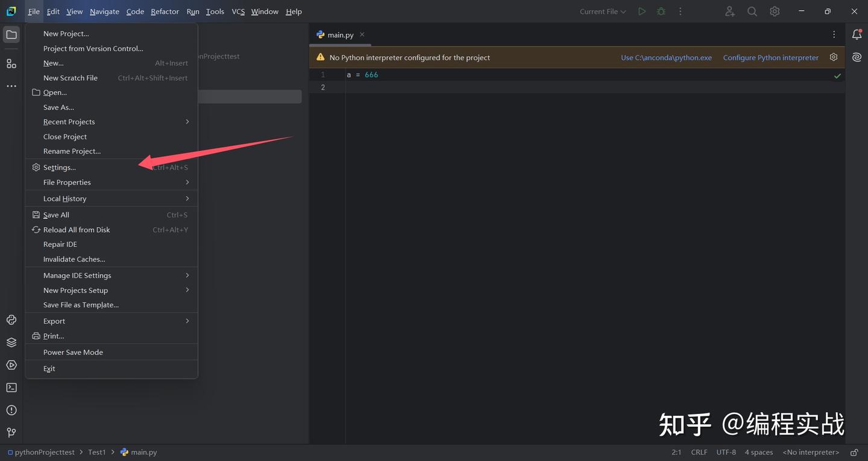The image size is (868, 461).
Task: Open the Project tool window icon
Action: click(11, 35)
